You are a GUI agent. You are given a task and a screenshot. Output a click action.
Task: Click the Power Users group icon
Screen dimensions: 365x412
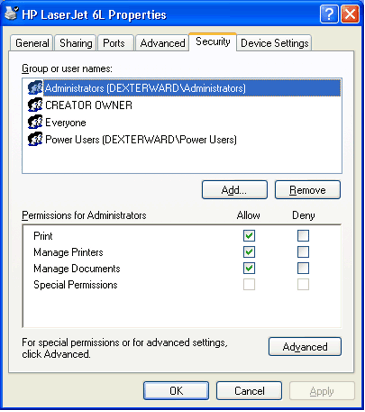[35, 139]
